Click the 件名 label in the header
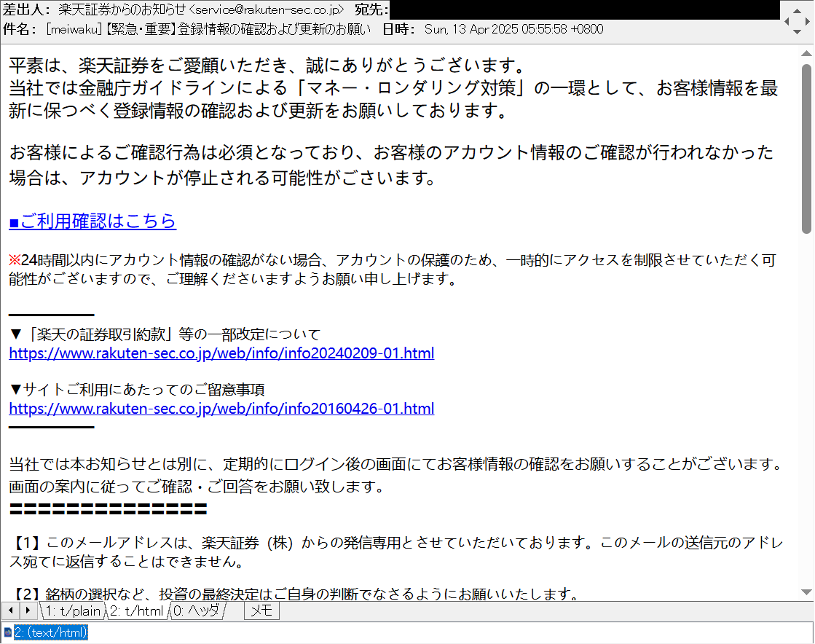 click(20, 29)
